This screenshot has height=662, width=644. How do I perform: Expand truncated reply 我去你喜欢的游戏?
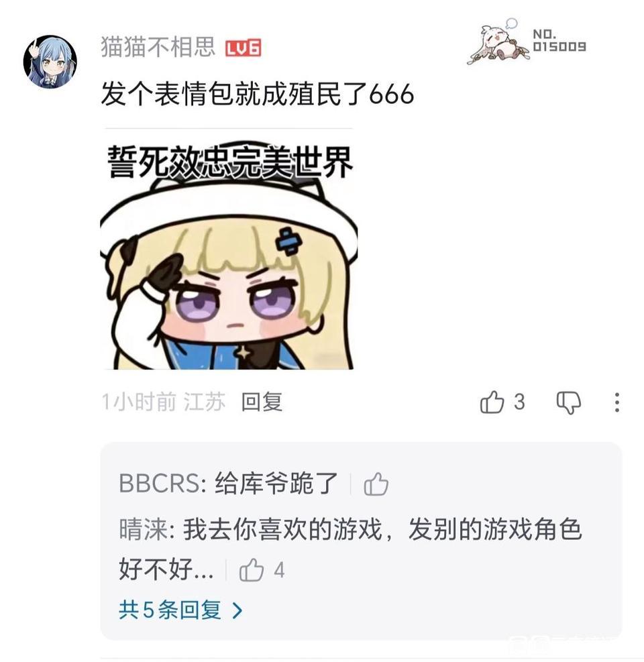350,549
